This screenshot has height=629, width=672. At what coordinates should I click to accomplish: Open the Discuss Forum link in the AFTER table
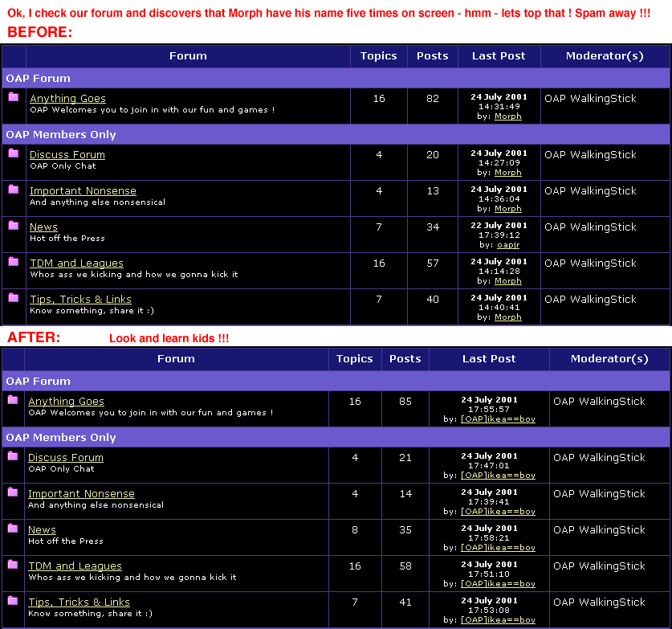click(66, 458)
